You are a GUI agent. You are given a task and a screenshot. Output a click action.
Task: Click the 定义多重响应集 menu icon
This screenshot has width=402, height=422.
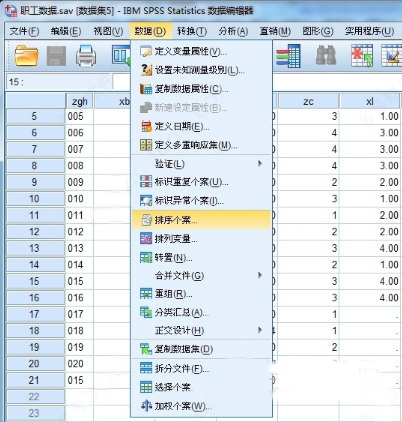pyautogui.click(x=146, y=145)
